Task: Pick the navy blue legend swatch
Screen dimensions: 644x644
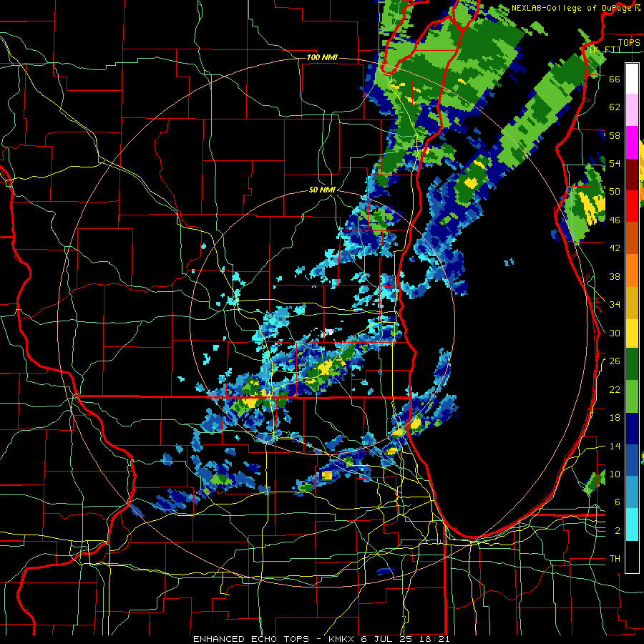Action: (632, 429)
